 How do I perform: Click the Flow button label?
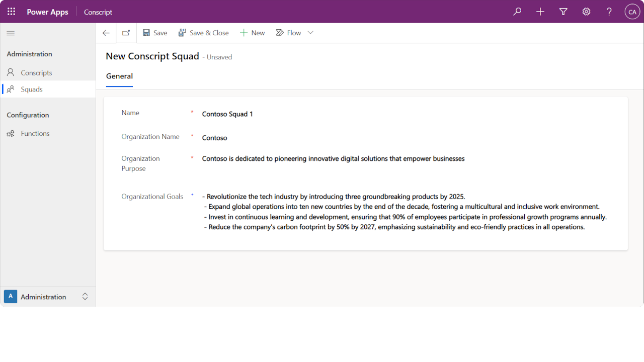click(x=294, y=33)
